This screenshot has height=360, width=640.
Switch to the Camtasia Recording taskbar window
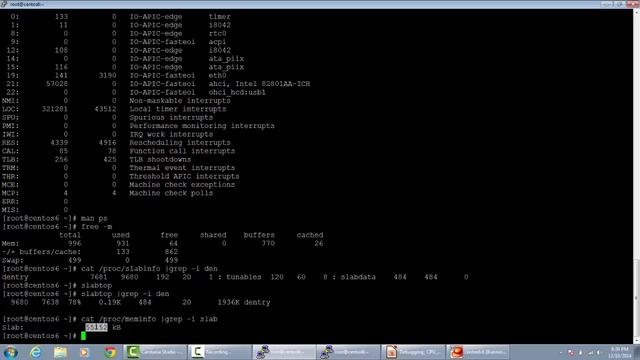click(219, 352)
